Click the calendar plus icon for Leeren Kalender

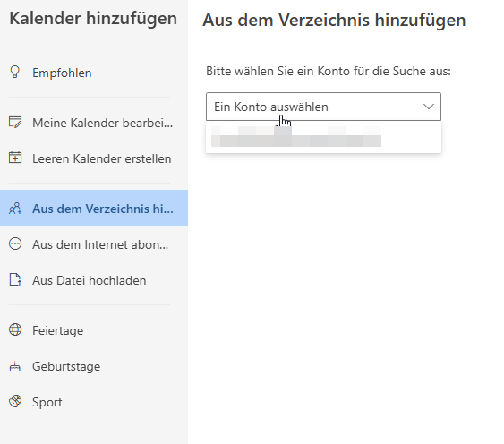pyautogui.click(x=15, y=158)
